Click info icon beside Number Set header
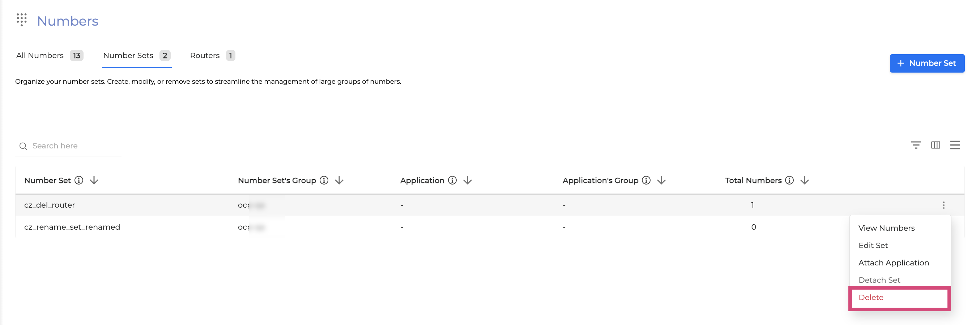Viewport: 980px width, 325px height. point(79,181)
